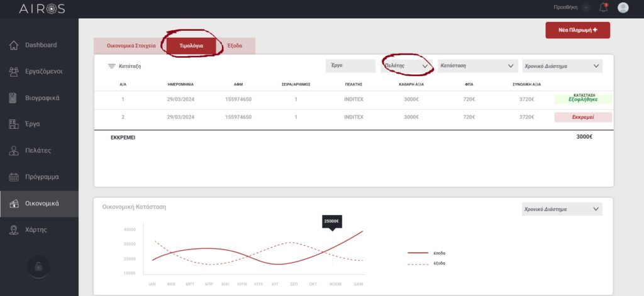Open the chart Χρονικό Διάστημα dropdown
The height and width of the screenshot is (296, 644).
562,209
